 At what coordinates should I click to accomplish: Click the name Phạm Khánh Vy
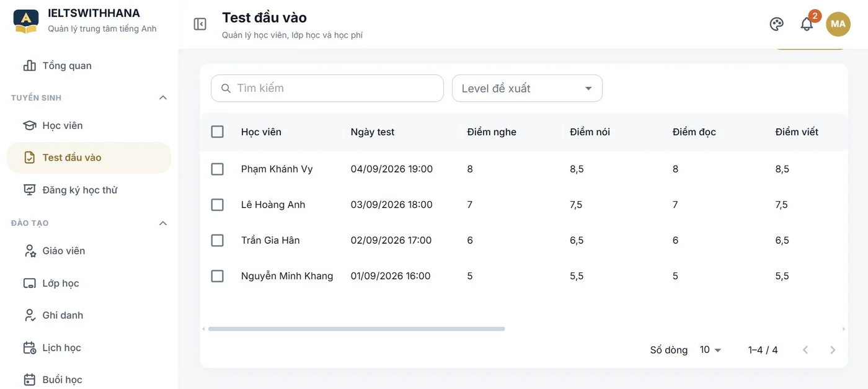(277, 169)
